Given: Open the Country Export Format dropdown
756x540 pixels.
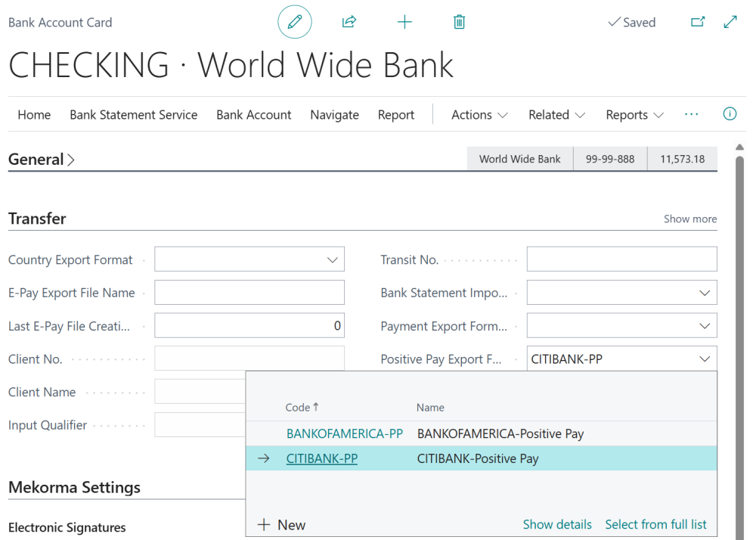Looking at the screenshot, I should pyautogui.click(x=333, y=259).
